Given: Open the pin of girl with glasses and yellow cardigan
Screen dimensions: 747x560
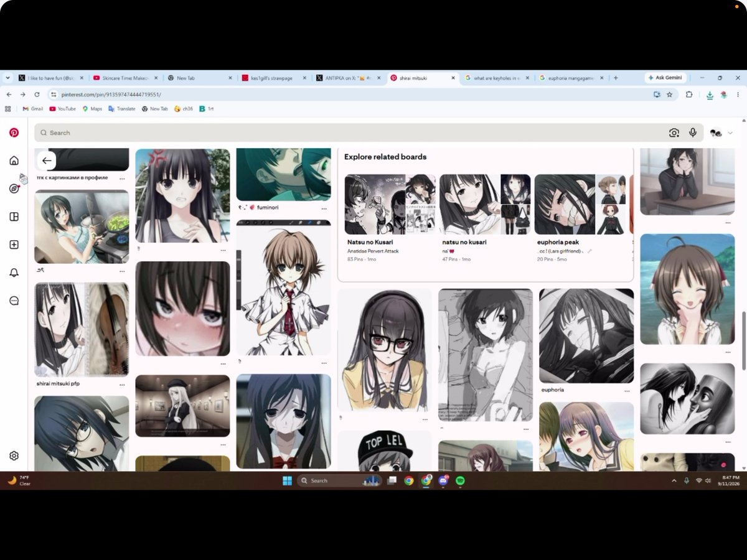Looking at the screenshot, I should click(x=385, y=349).
